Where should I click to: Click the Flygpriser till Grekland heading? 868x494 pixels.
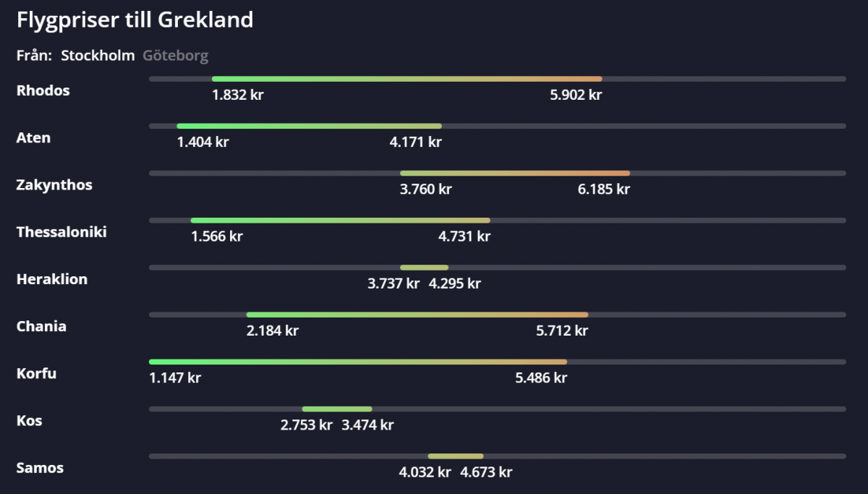(x=135, y=20)
